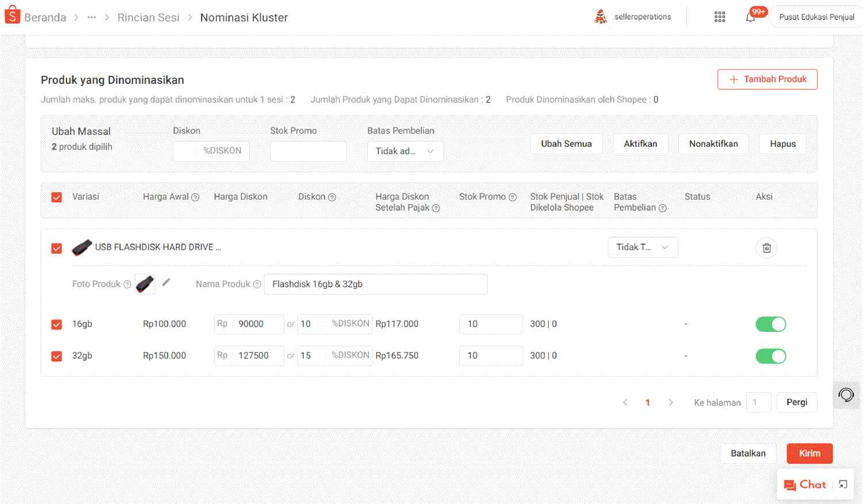Screen dimensions: 863x504
Task: Click the Harga Awal help icon
Action: tap(195, 197)
